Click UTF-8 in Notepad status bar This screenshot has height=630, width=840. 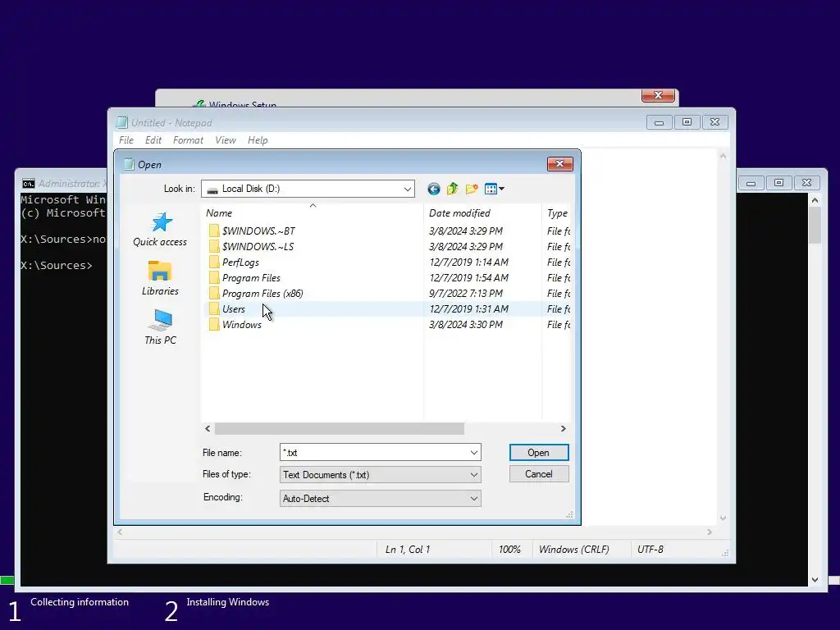click(x=651, y=549)
